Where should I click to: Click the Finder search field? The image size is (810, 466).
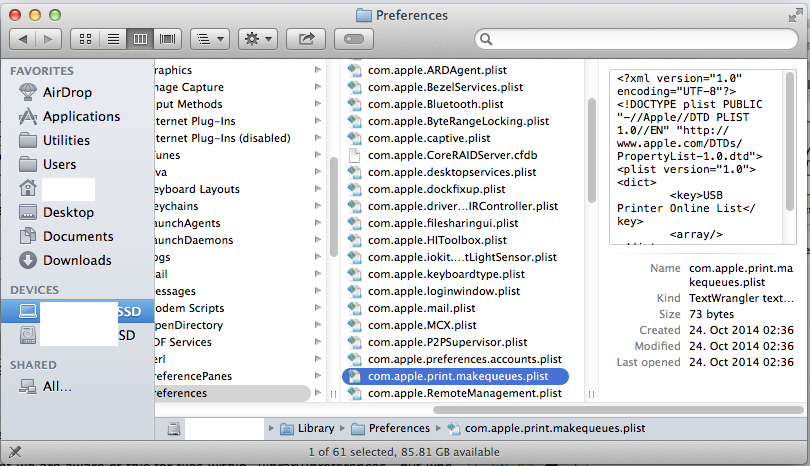pyautogui.click(x=636, y=39)
